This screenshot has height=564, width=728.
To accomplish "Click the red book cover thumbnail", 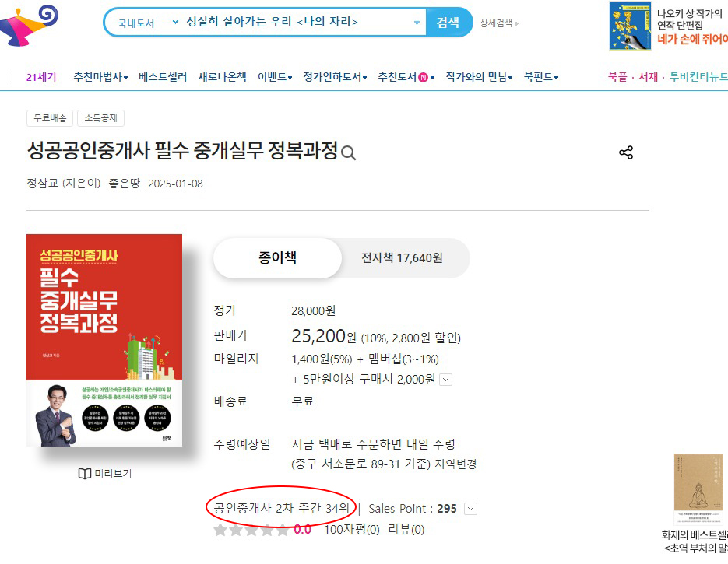I will tap(104, 341).
